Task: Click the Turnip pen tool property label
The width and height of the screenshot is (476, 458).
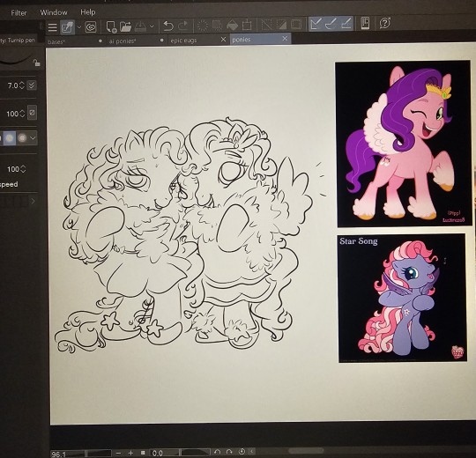Action: (x=18, y=40)
